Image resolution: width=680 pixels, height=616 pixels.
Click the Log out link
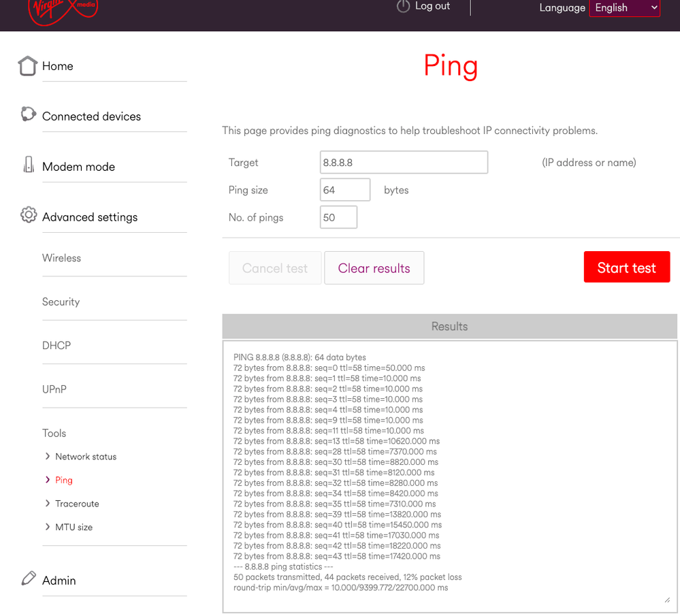pyautogui.click(x=432, y=5)
